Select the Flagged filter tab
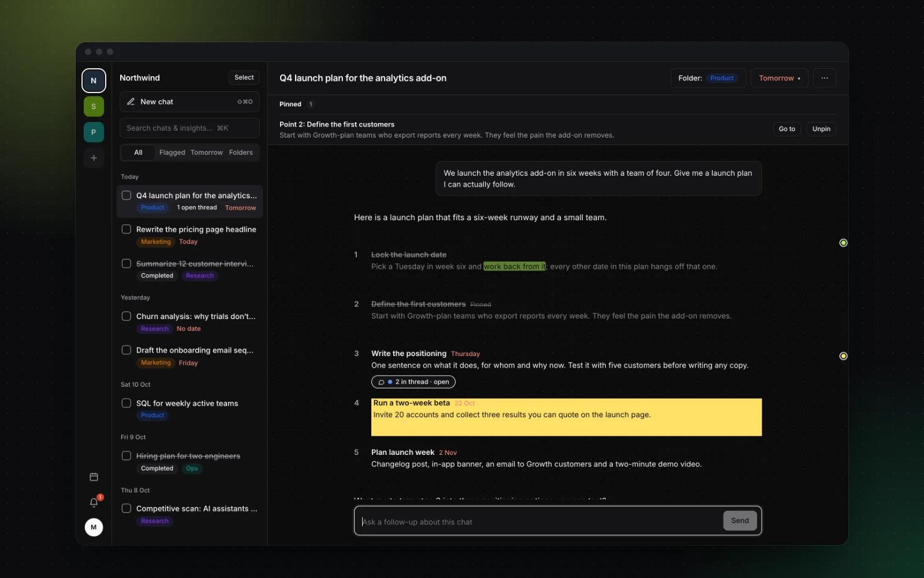This screenshot has width=924, height=578. click(x=172, y=153)
